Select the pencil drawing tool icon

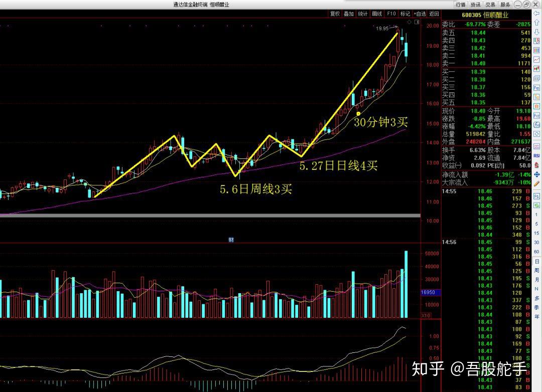536,184
